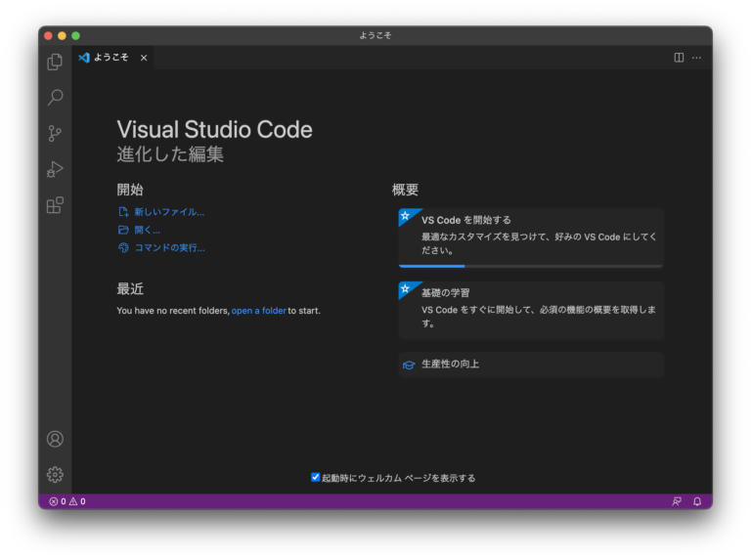This screenshot has height=560, width=751.
Task: Click the 'open a folder' link
Action: tap(258, 311)
